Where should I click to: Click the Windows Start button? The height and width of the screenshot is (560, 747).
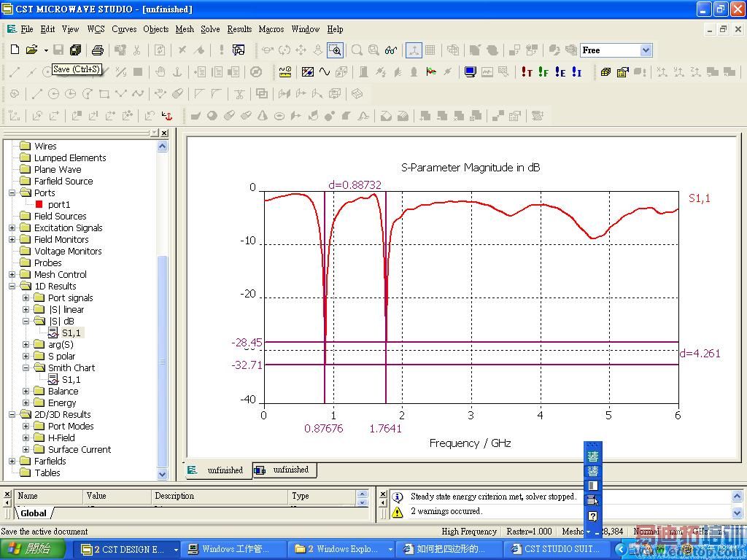(33, 549)
